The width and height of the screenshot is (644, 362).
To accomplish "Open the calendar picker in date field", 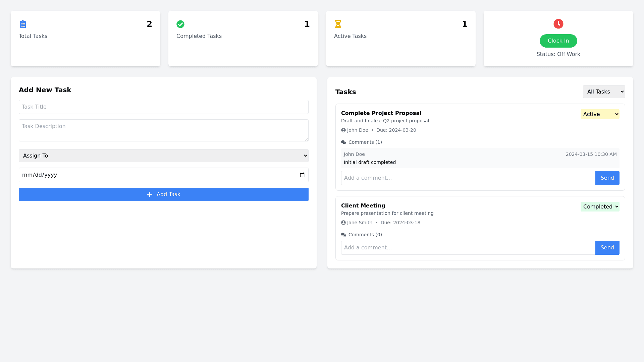I will click(302, 175).
